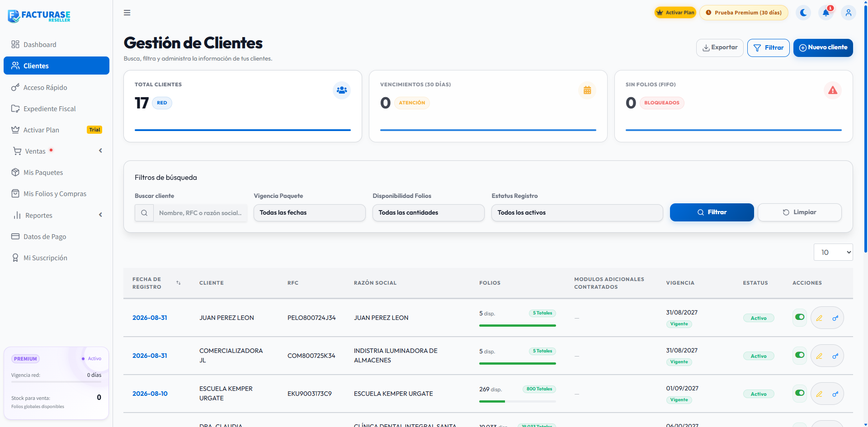Open Expediente Fiscal in the sidebar
This screenshot has height=427, width=868.
click(57, 108)
